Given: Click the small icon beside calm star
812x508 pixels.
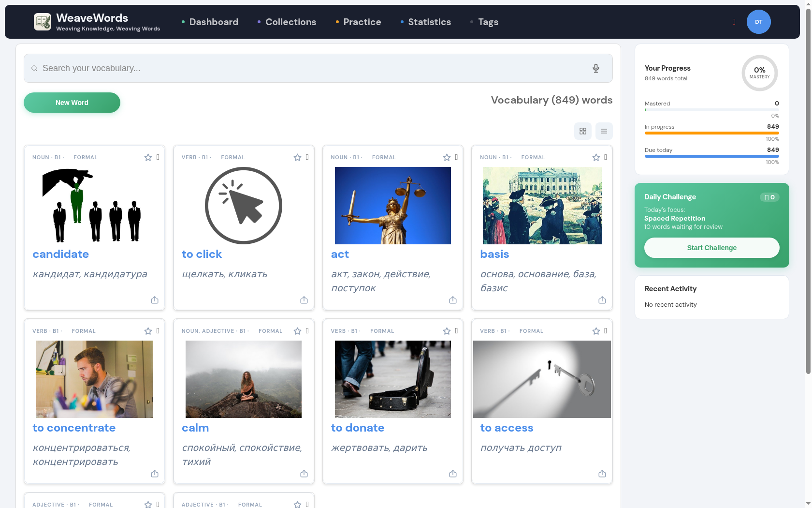Looking at the screenshot, I should pos(307,331).
